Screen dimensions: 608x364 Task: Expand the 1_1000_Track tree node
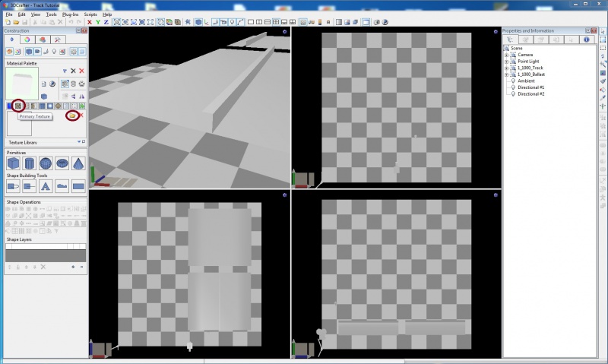click(506, 68)
